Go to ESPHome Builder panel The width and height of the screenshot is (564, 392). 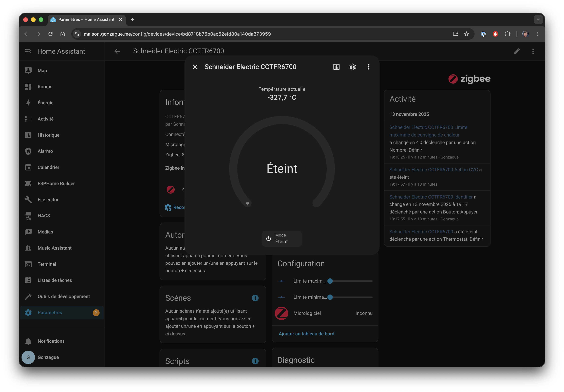click(x=56, y=183)
